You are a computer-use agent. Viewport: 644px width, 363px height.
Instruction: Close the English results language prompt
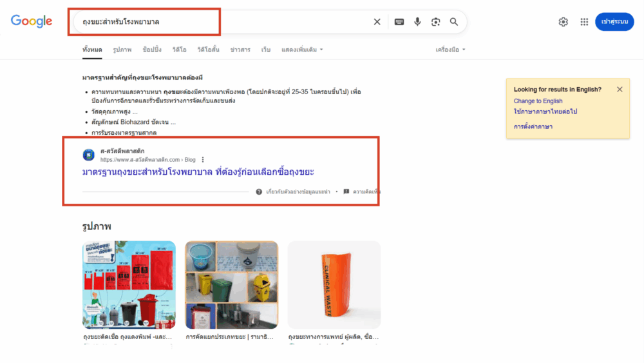620,90
